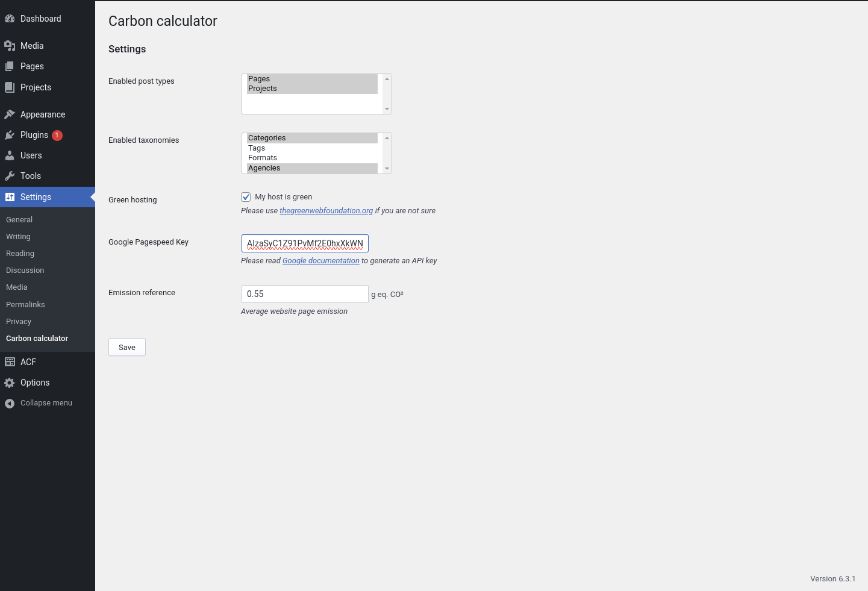This screenshot has width=868, height=591.
Task: Click the ACF icon in the sidebar
Action: 10,362
